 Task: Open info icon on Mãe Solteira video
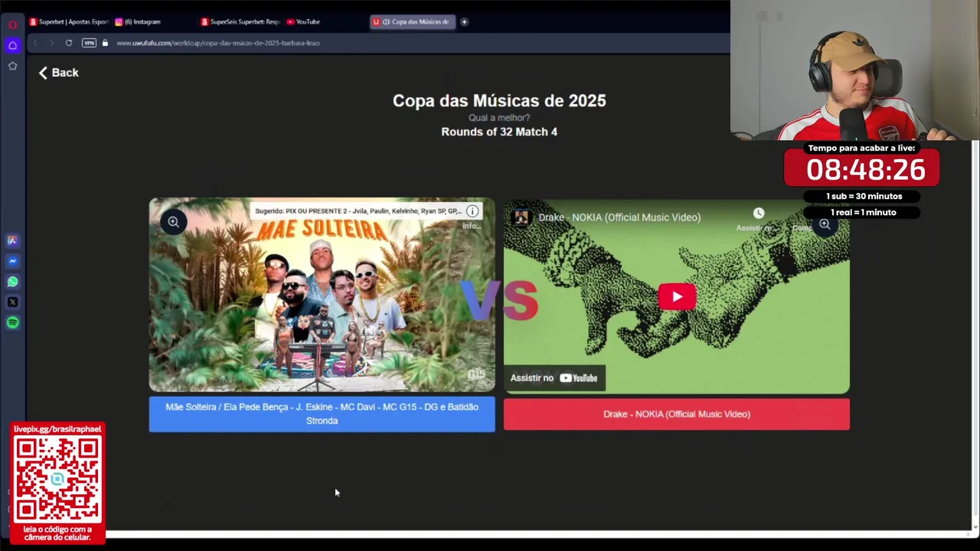(x=472, y=211)
